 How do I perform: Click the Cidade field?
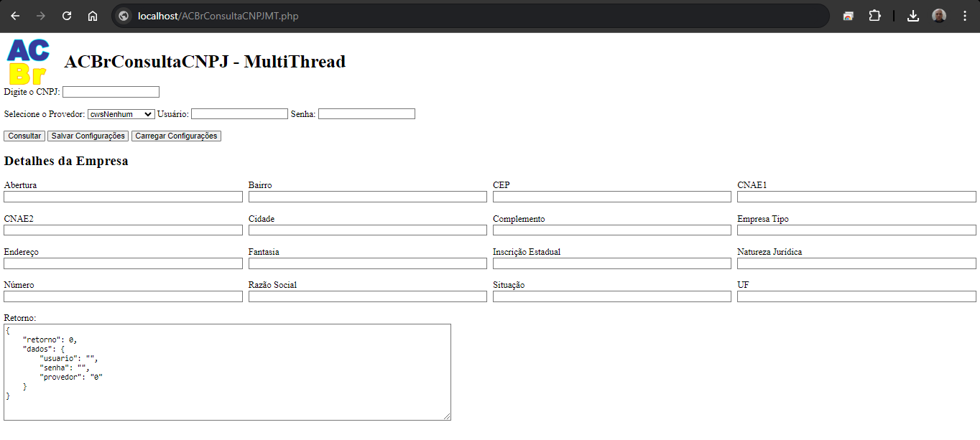[368, 230]
